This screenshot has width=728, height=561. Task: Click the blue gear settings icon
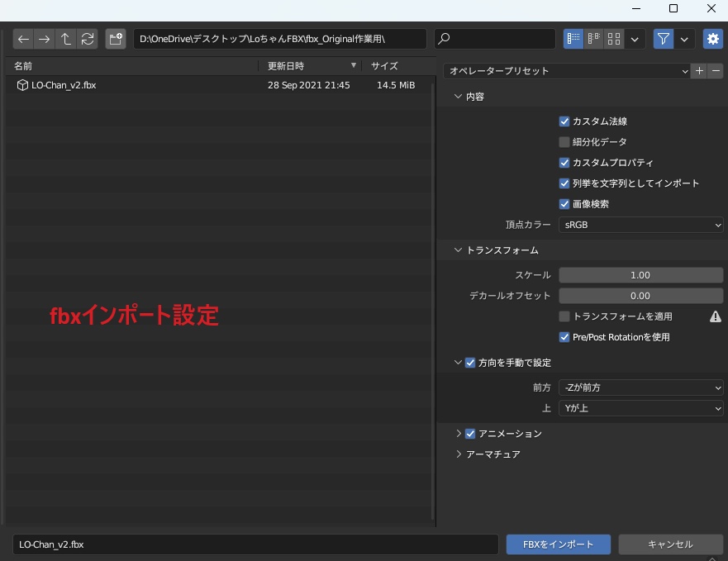tap(713, 38)
